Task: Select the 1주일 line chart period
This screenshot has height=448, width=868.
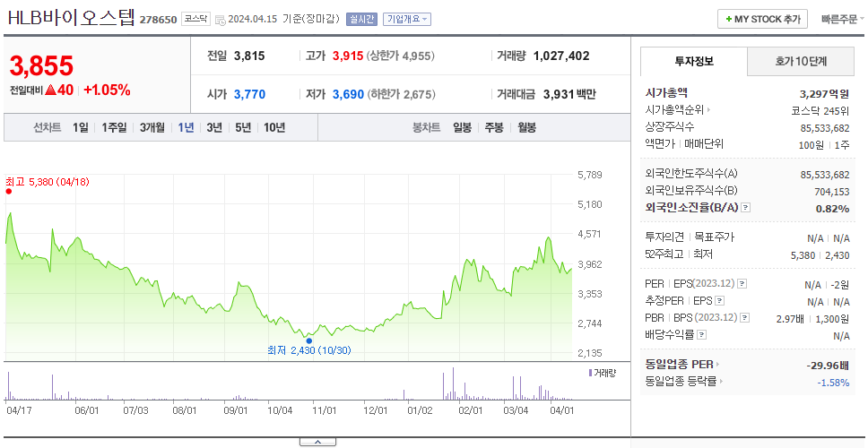Action: 114,128
